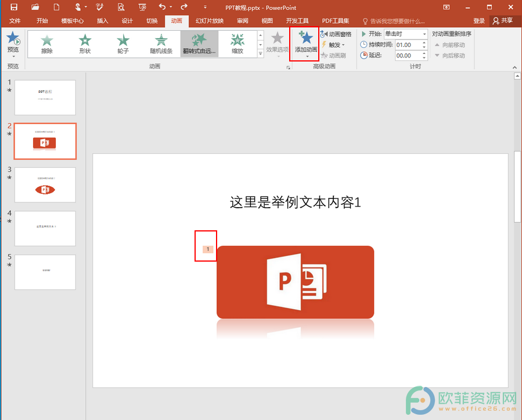Switch to the PDF工具集 tab
The image size is (522, 420).
[336, 21]
